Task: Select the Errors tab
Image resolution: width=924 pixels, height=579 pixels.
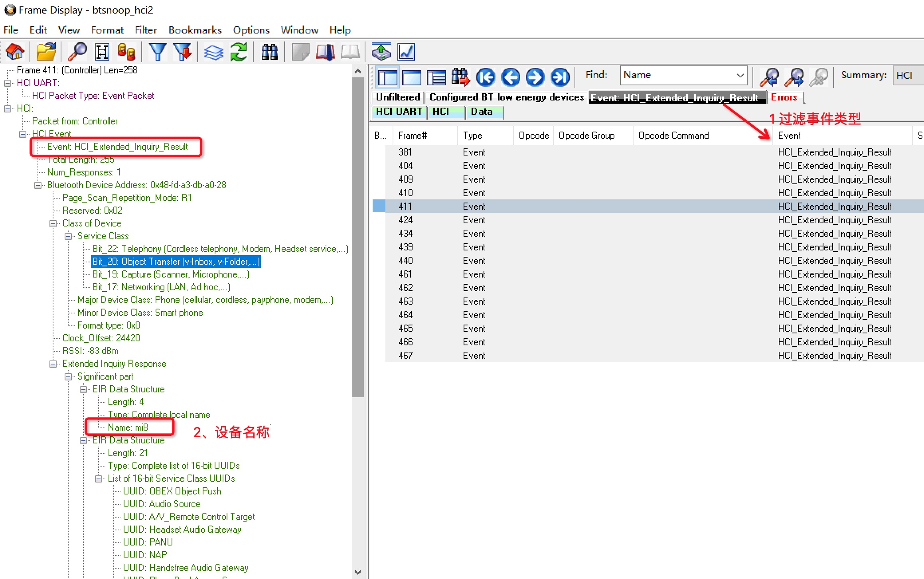Action: (x=784, y=97)
